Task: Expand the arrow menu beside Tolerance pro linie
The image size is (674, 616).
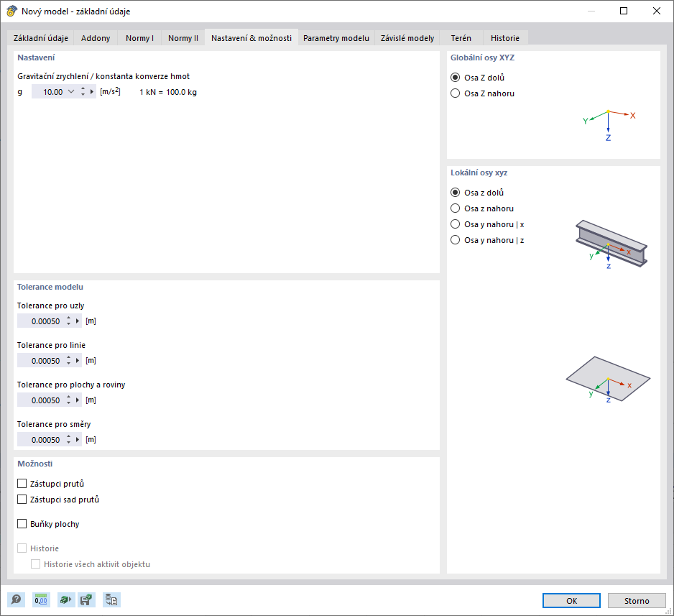Action: (78, 361)
